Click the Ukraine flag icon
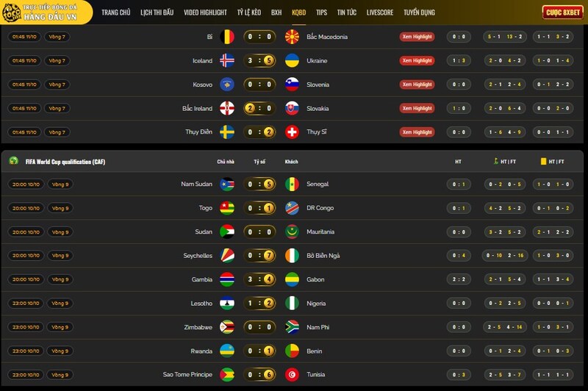This screenshot has height=391, width=588. pos(292,61)
